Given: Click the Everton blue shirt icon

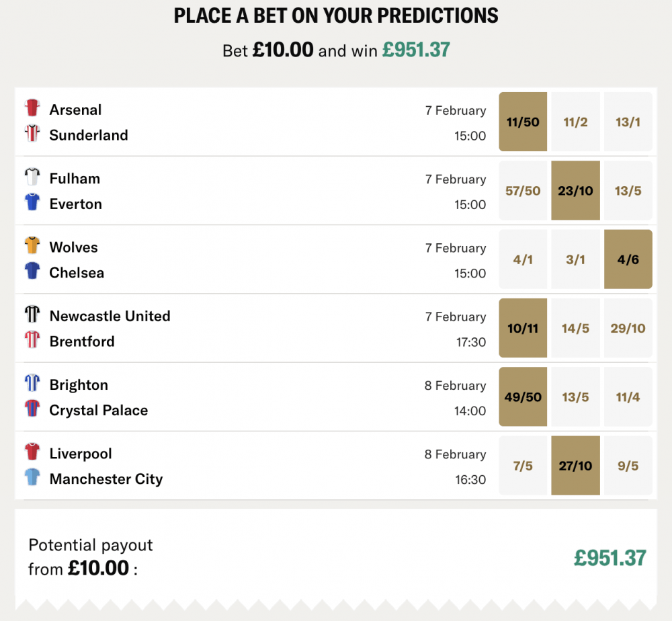Looking at the screenshot, I should pos(34,204).
